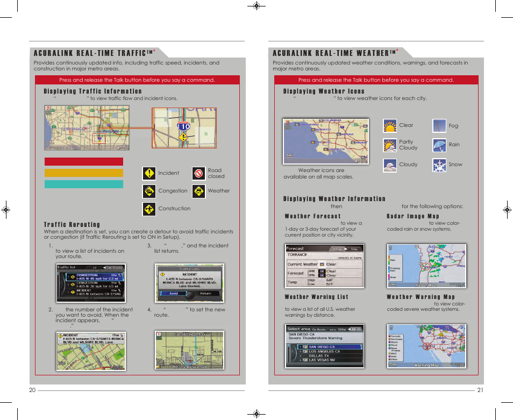Screen dimensions: 513x420
Task: Select the Snow snowflake icon
Action: tap(439, 165)
